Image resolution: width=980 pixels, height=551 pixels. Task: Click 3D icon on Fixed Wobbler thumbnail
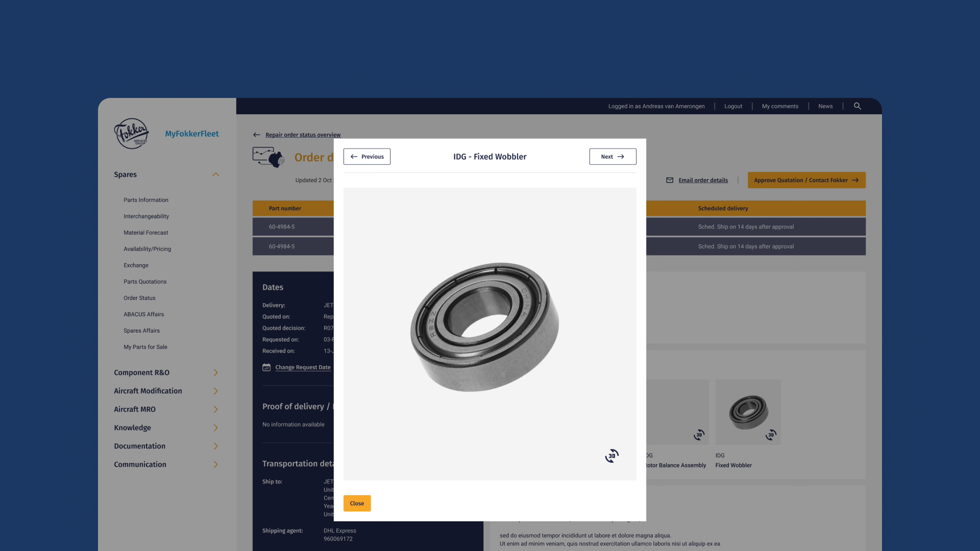tap(771, 435)
